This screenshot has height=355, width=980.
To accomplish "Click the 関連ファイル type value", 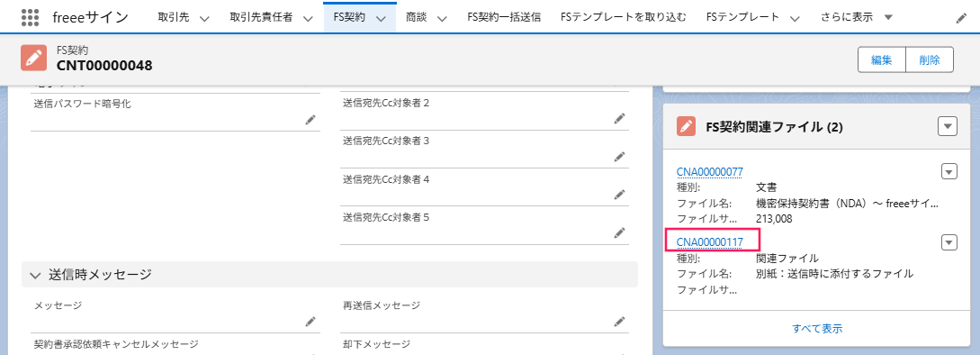I will [787, 258].
